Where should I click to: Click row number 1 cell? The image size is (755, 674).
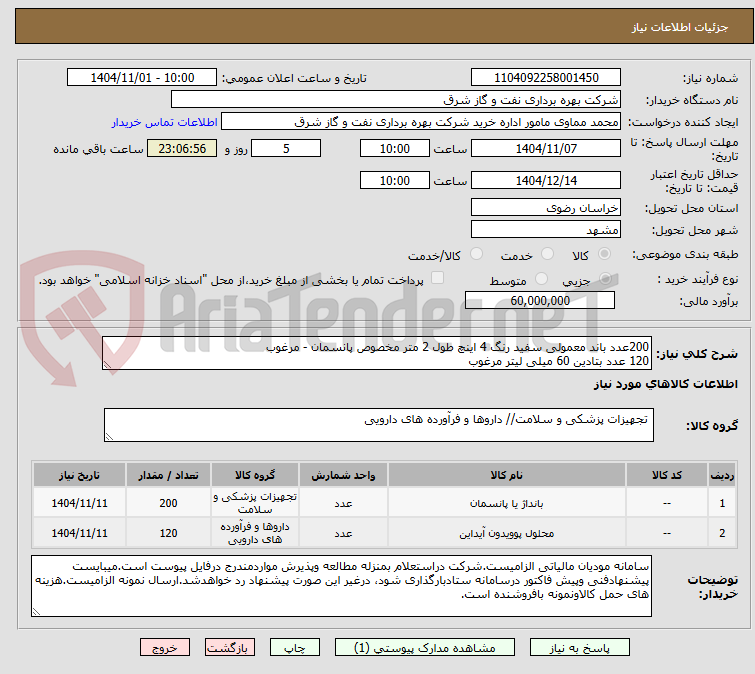pyautogui.click(x=722, y=503)
